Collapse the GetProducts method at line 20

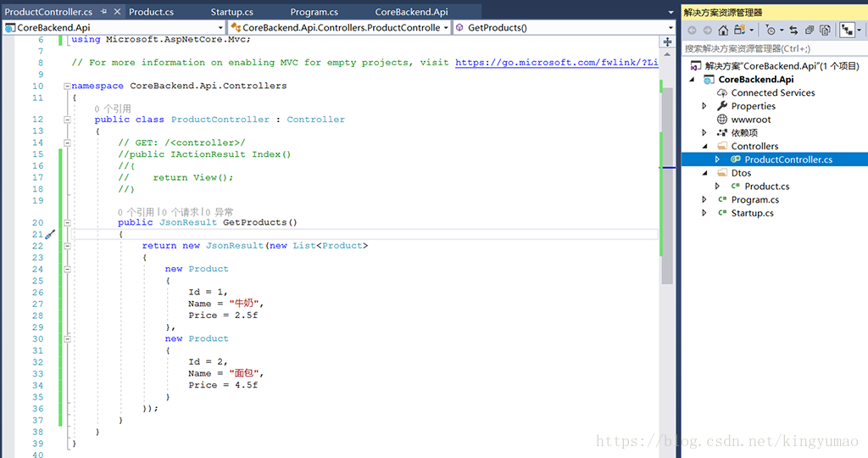click(67, 222)
